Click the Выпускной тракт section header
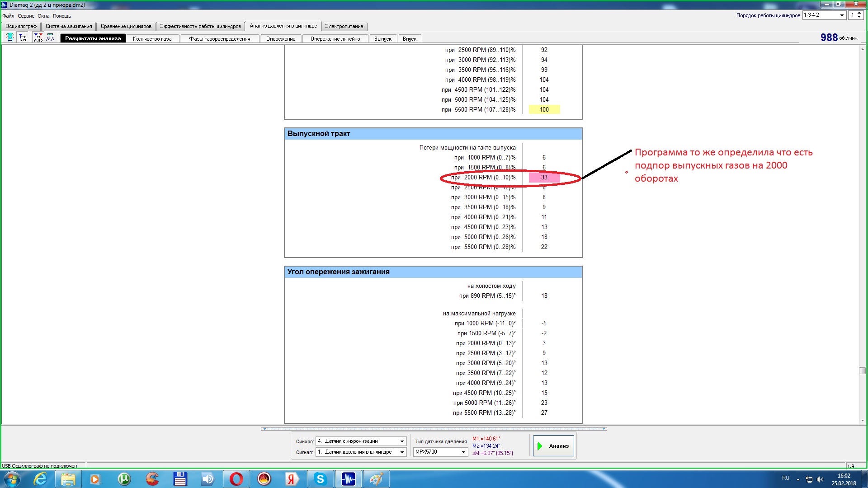The height and width of the screenshot is (488, 868). 433,134
